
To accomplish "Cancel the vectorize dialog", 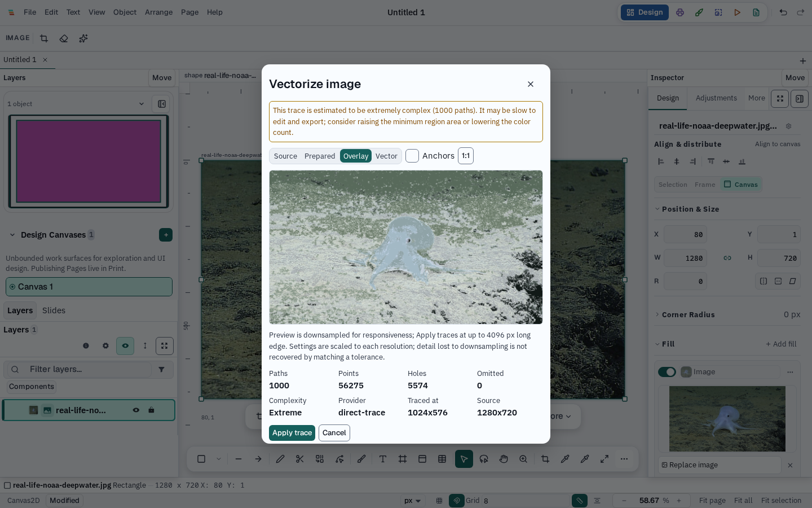I will pyautogui.click(x=334, y=433).
